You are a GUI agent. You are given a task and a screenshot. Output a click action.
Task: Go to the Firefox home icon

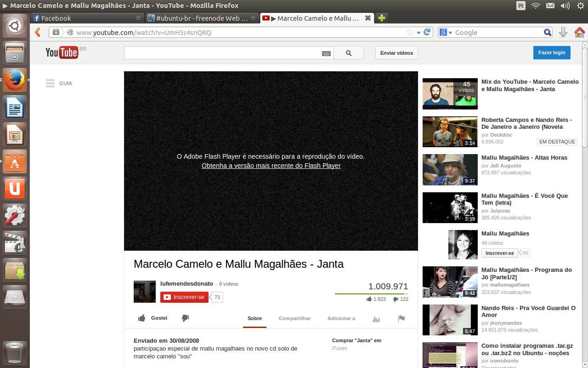(x=579, y=32)
